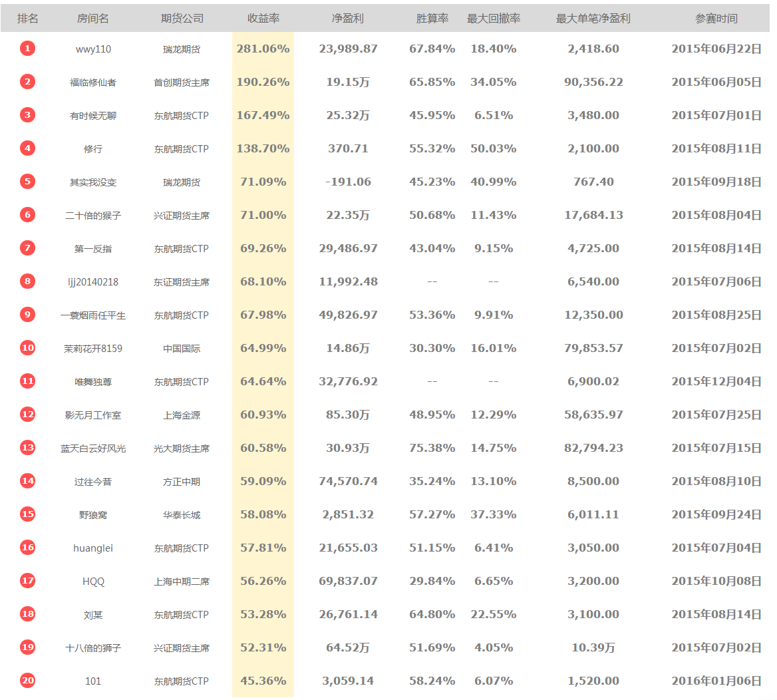
Task: Open room 101
Action: (x=93, y=681)
